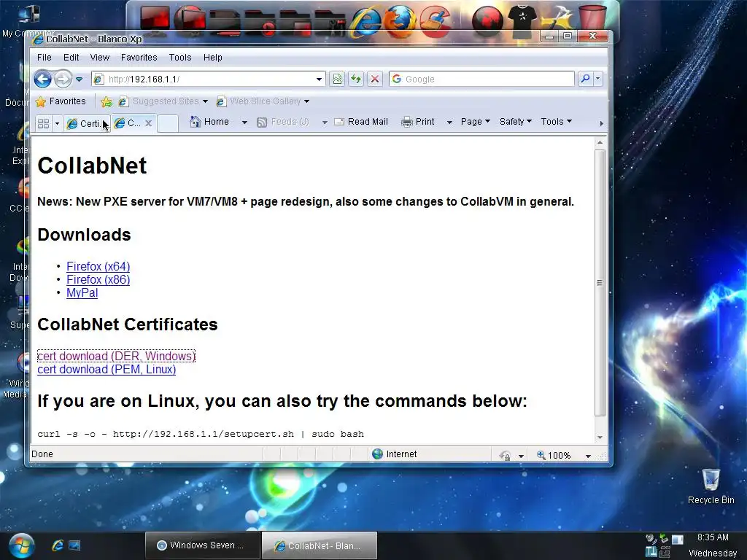The height and width of the screenshot is (560, 747).
Task: Open the zoom level 100% control
Action: pyautogui.click(x=554, y=456)
